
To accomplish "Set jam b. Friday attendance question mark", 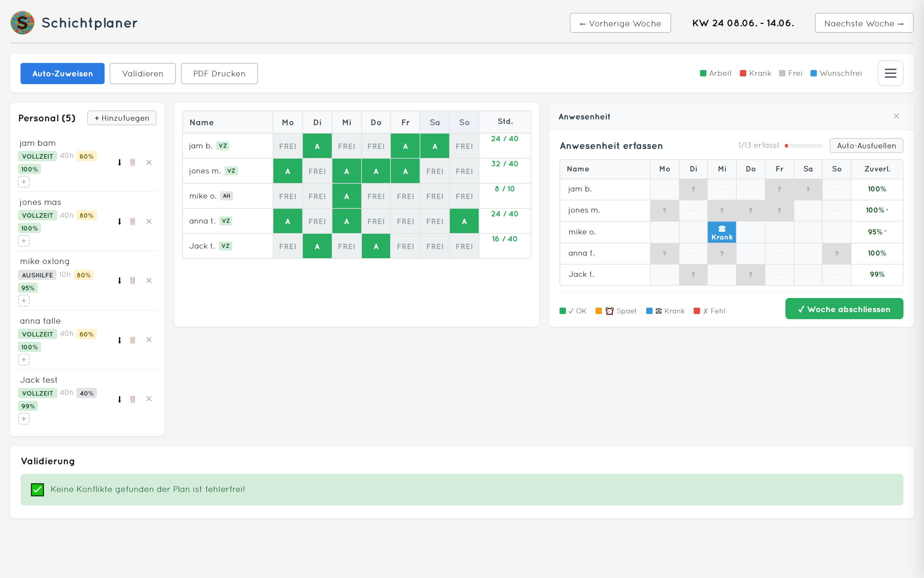I will coord(779,189).
